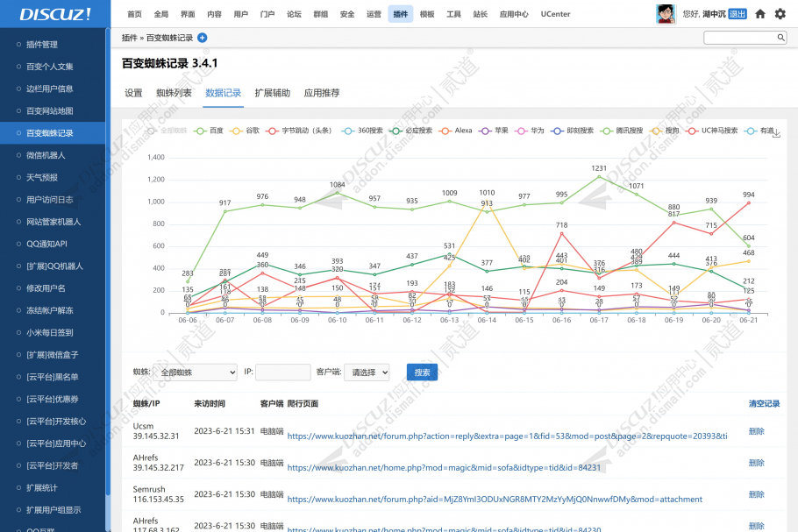The image size is (798, 532).
Task: Open 天气预报 in the sidebar
Action: tap(42, 178)
